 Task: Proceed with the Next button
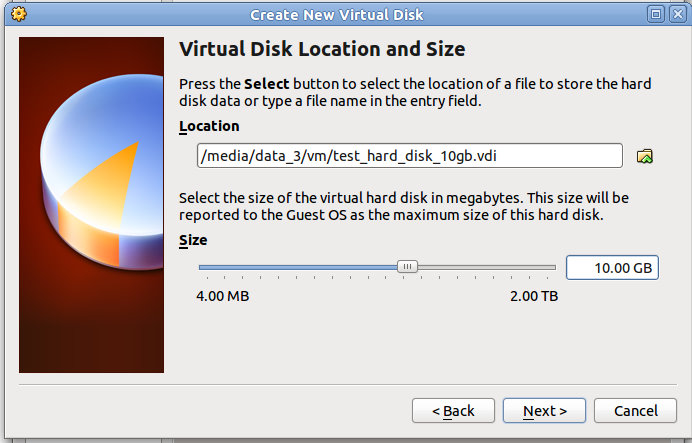[544, 411]
